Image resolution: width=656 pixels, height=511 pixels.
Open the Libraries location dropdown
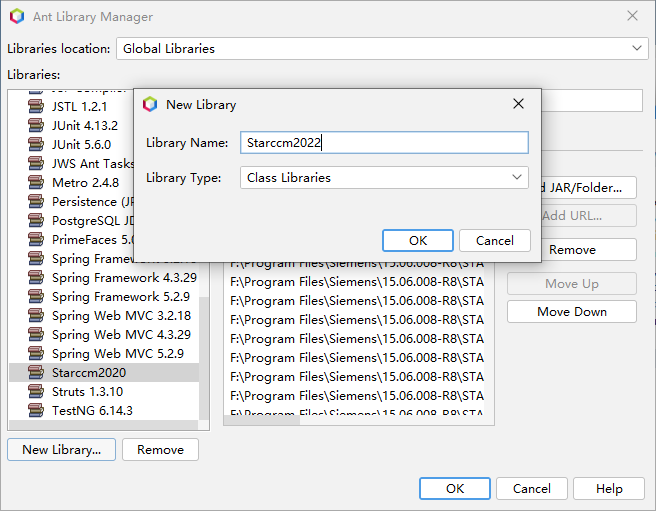382,49
